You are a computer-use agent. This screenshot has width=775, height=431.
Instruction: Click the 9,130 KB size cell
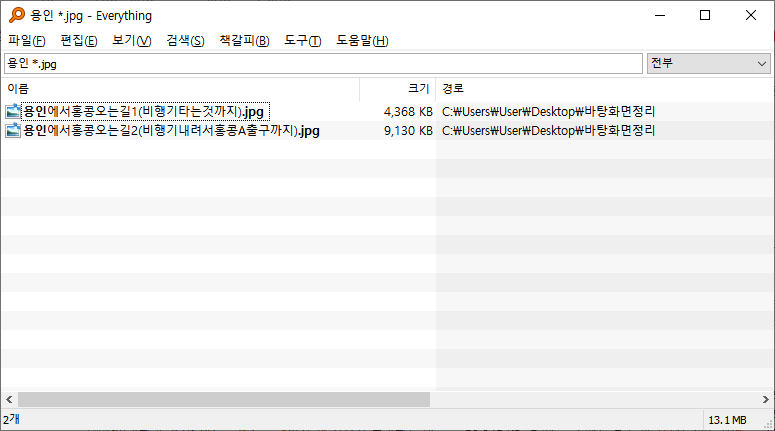(408, 131)
